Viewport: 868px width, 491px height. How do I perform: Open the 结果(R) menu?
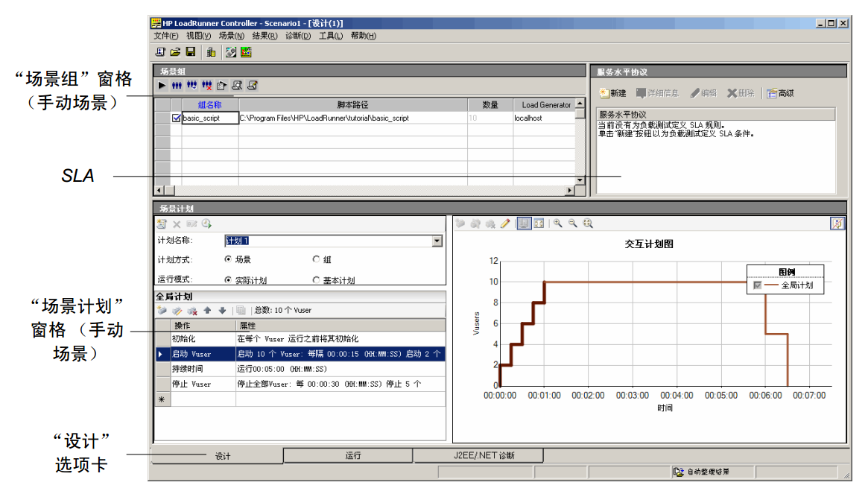[x=264, y=36]
